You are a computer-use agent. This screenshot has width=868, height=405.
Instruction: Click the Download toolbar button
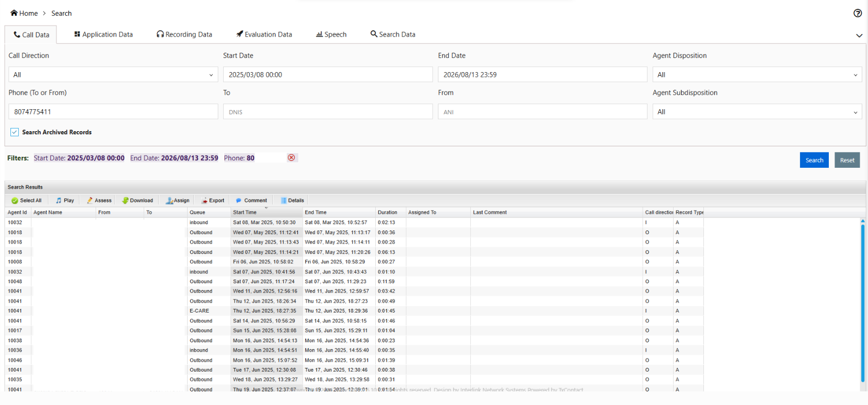click(x=137, y=201)
